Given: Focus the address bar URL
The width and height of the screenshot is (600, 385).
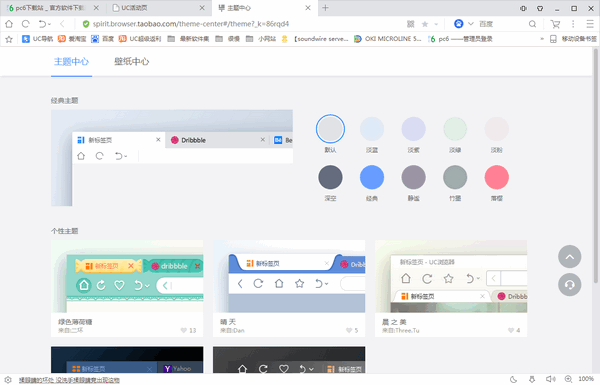Looking at the screenshot, I should 191,24.
